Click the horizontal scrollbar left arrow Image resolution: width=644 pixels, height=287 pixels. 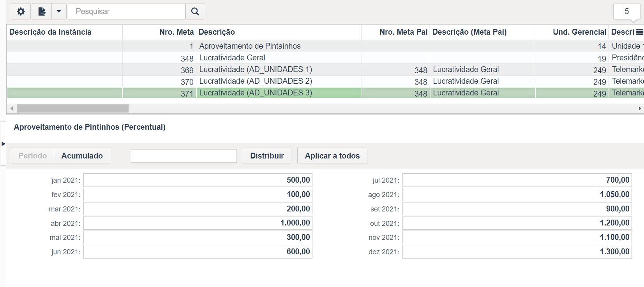coord(12,108)
